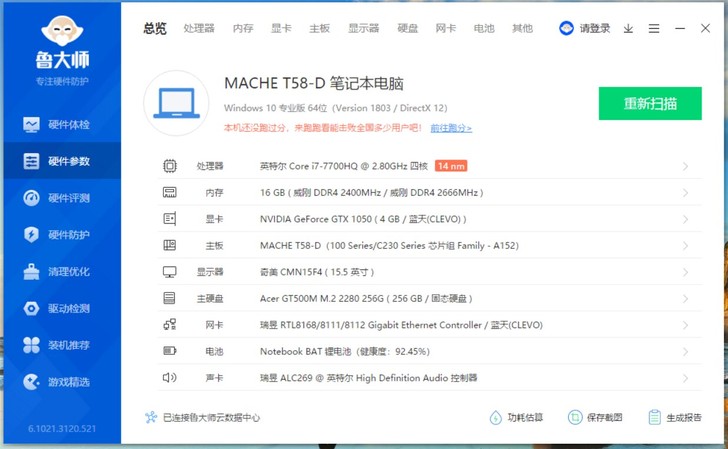Click NVIDIA GeForce GTX 1050 text

[363, 219]
